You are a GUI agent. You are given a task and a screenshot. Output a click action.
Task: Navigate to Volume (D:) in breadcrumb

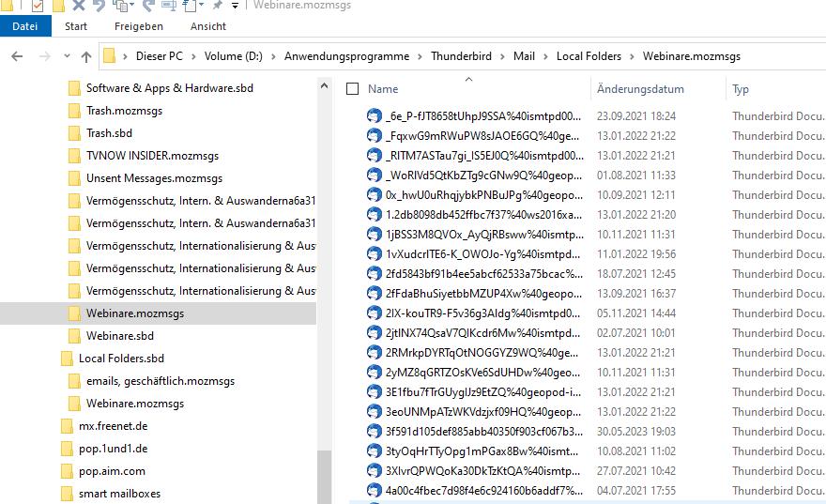[x=234, y=56]
